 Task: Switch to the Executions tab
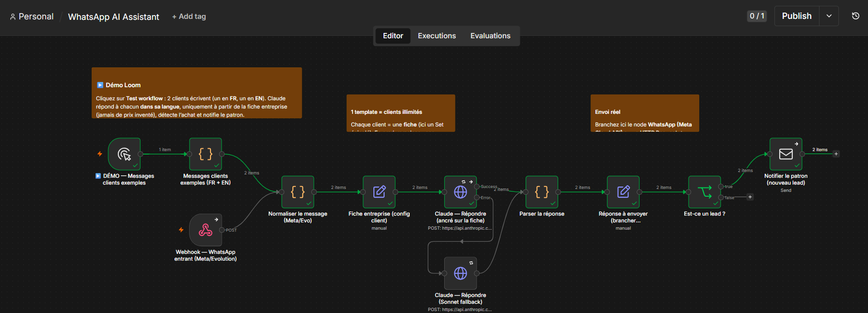tap(437, 36)
